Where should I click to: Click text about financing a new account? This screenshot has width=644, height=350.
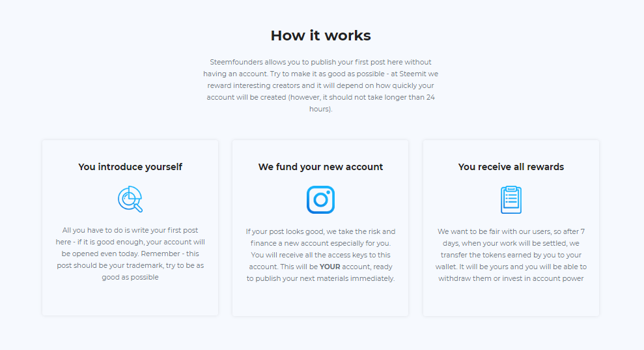(x=321, y=255)
